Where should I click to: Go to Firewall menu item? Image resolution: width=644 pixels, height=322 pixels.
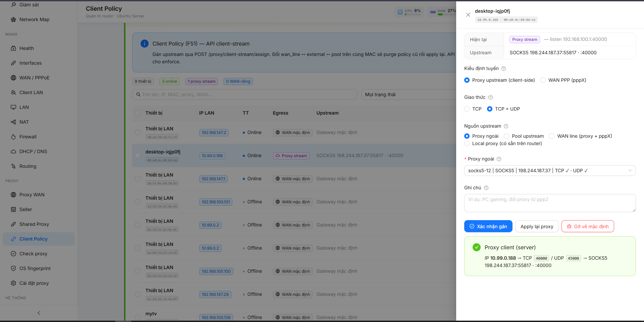tap(39, 137)
